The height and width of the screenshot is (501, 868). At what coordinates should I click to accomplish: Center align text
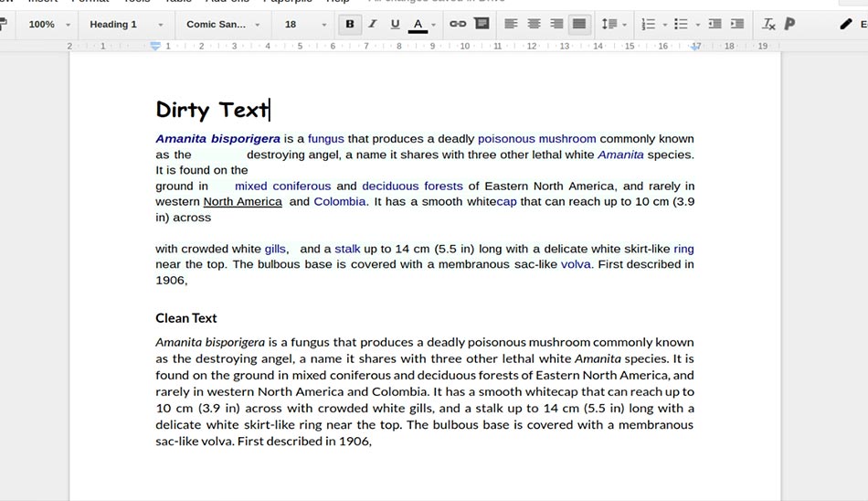(x=534, y=24)
